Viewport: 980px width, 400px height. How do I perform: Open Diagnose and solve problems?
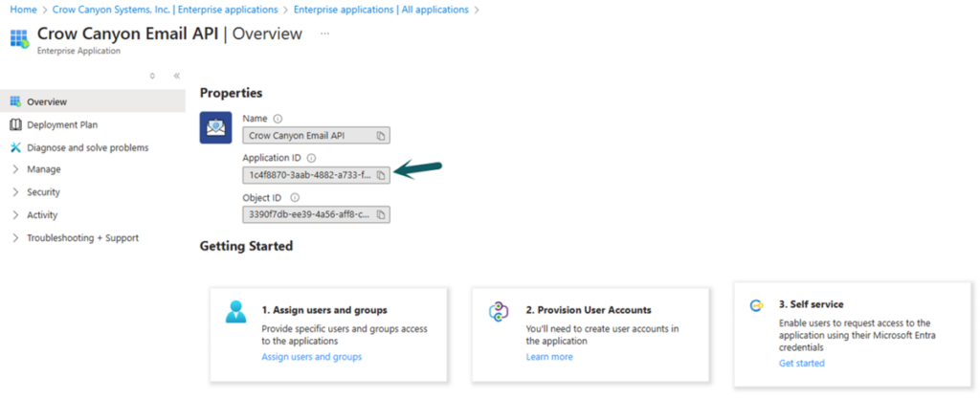pos(87,147)
